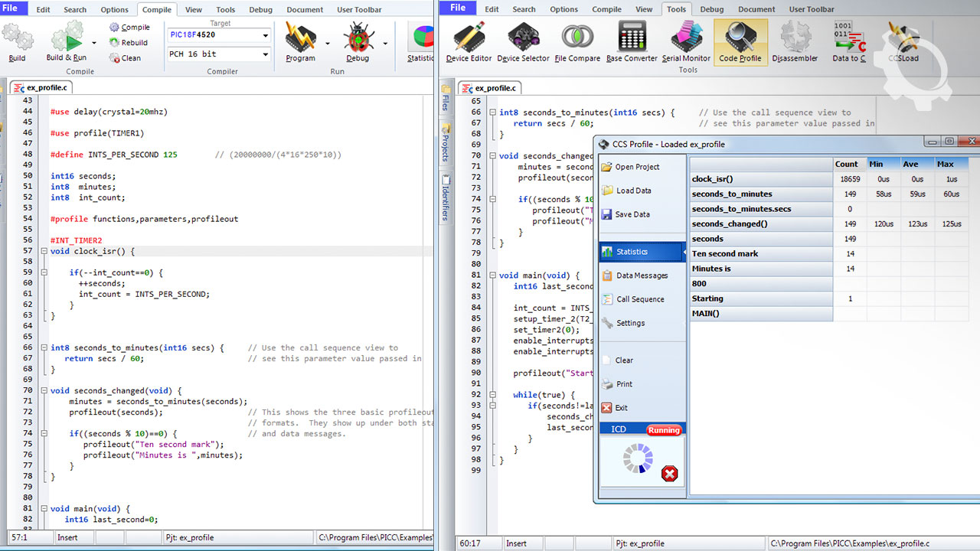This screenshot has width=980, height=551.
Task: Expand the PIC18F4520 target dropdown
Action: coord(266,36)
